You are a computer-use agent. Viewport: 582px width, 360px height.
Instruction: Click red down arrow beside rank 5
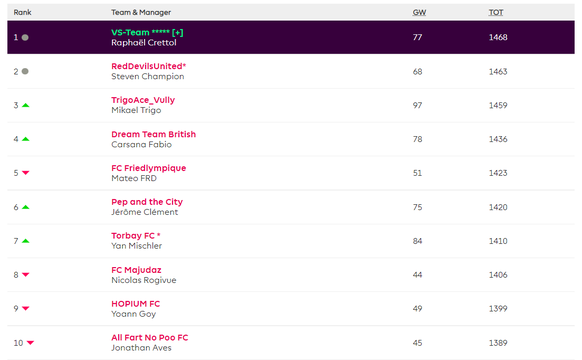(25, 173)
